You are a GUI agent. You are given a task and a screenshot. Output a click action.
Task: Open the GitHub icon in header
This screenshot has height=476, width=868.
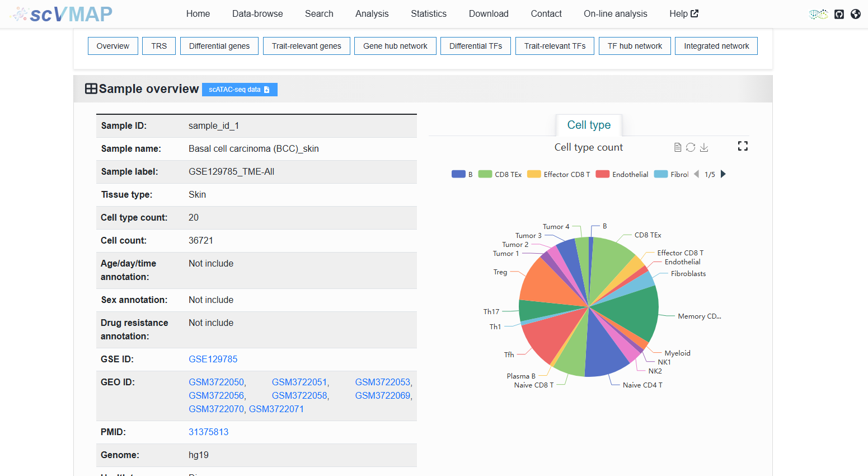pos(839,14)
